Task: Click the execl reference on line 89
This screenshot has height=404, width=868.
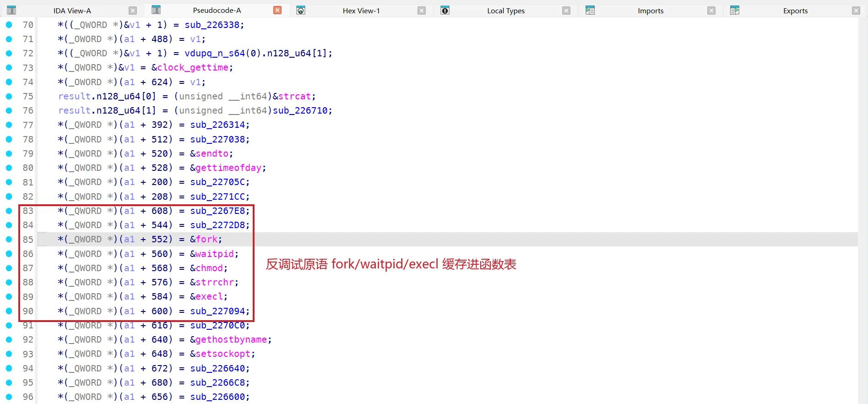Action: (x=209, y=296)
